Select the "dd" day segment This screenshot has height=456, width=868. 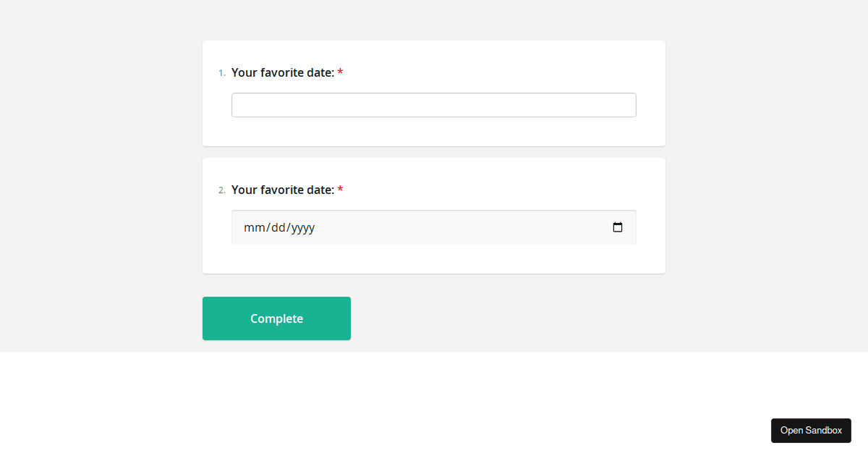point(278,227)
